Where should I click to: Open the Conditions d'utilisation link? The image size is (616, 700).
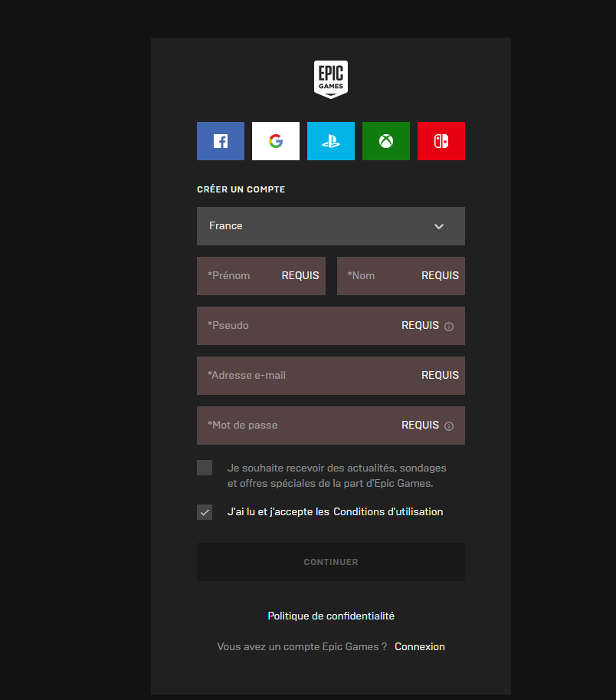coord(388,511)
